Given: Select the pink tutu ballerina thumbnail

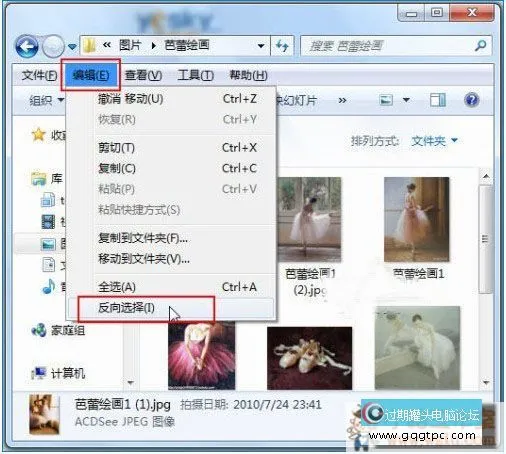Looking at the screenshot, I should tap(202, 355).
